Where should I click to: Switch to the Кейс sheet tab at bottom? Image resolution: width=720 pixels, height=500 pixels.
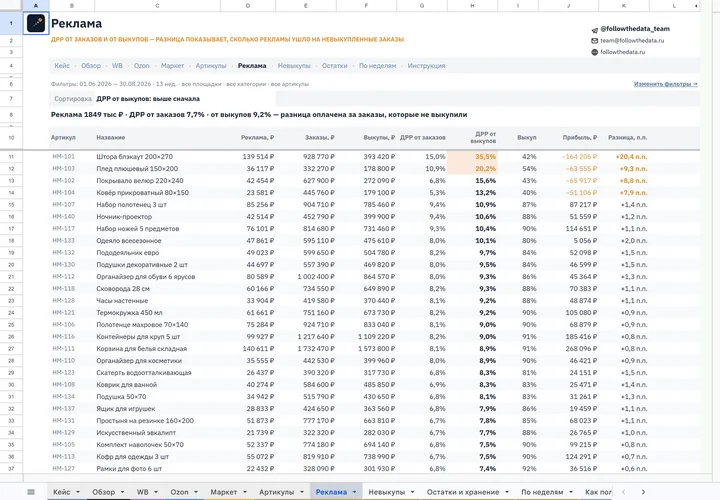(x=62, y=492)
